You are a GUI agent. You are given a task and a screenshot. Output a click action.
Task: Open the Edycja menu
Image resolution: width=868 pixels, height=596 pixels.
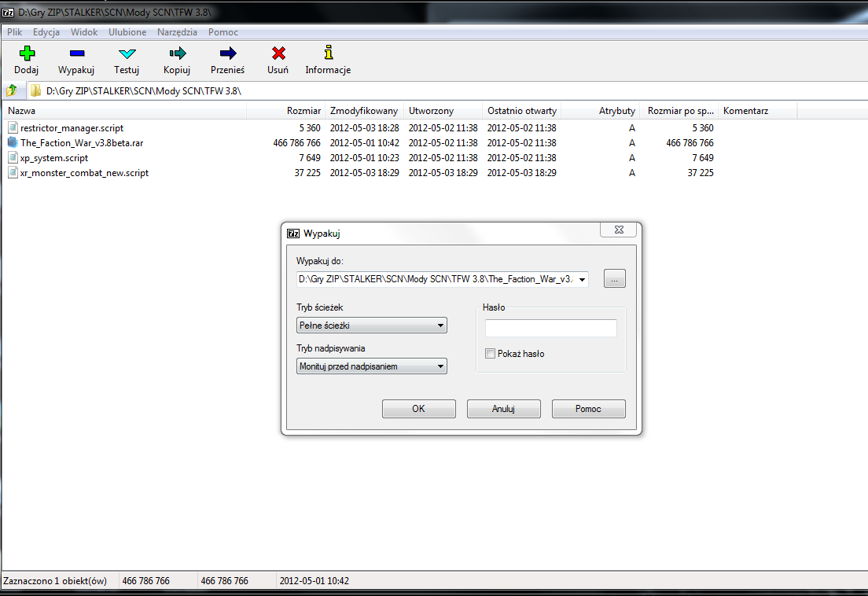(x=46, y=32)
